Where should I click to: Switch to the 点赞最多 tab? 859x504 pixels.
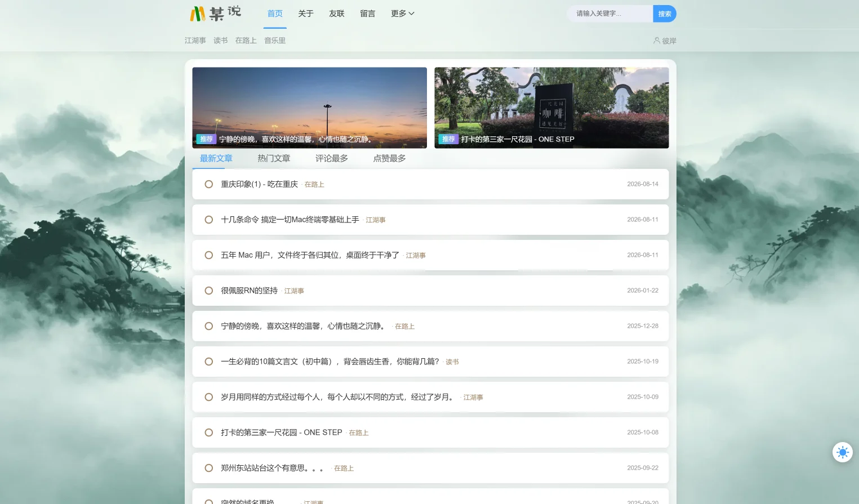[x=389, y=159]
